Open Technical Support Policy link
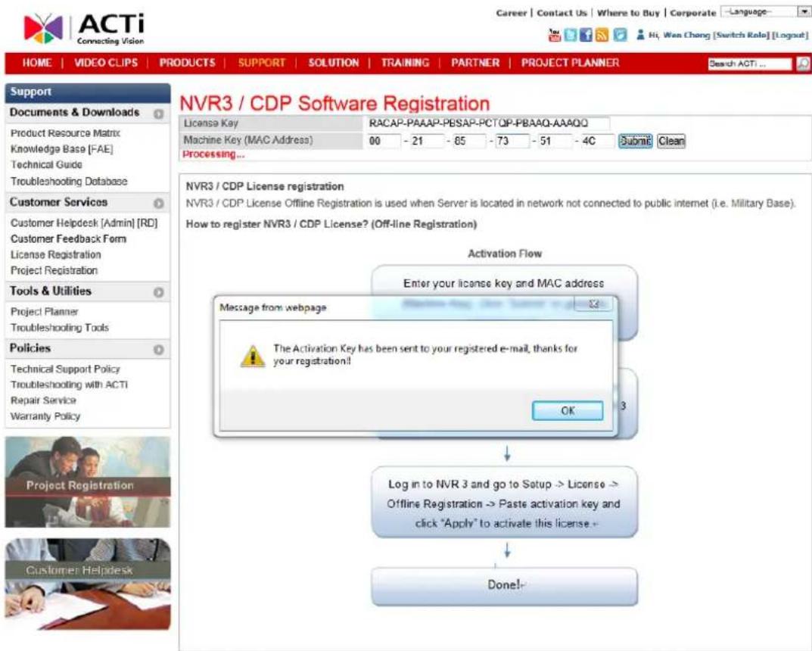 (65, 369)
